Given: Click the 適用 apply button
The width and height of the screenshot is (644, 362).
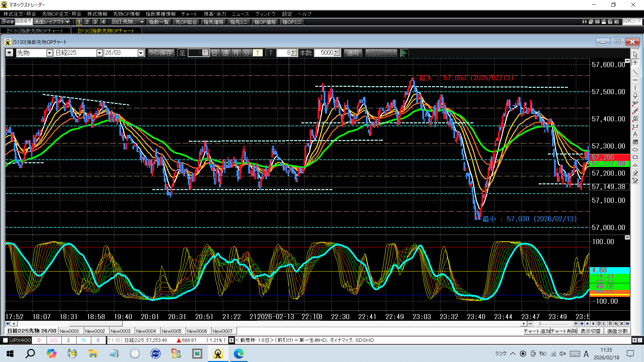Looking at the screenshot, I should coord(353,53).
